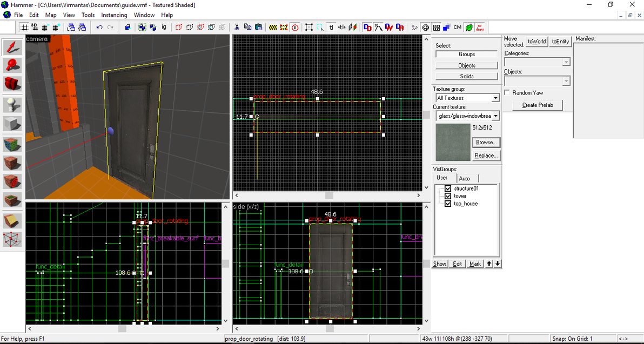The image size is (644, 344).
Task: Pick the Entity tool with lightbulb icon
Action: coord(12,104)
